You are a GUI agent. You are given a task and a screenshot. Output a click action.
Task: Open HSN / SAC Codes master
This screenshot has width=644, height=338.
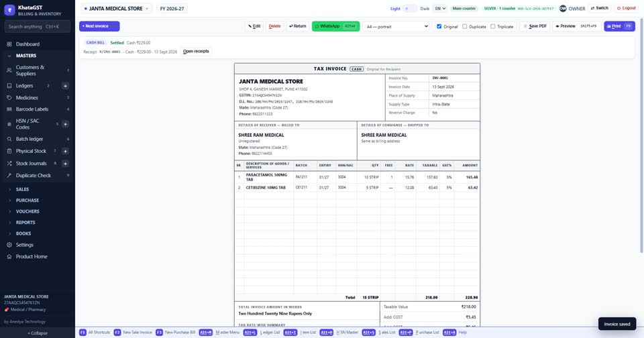click(30, 124)
